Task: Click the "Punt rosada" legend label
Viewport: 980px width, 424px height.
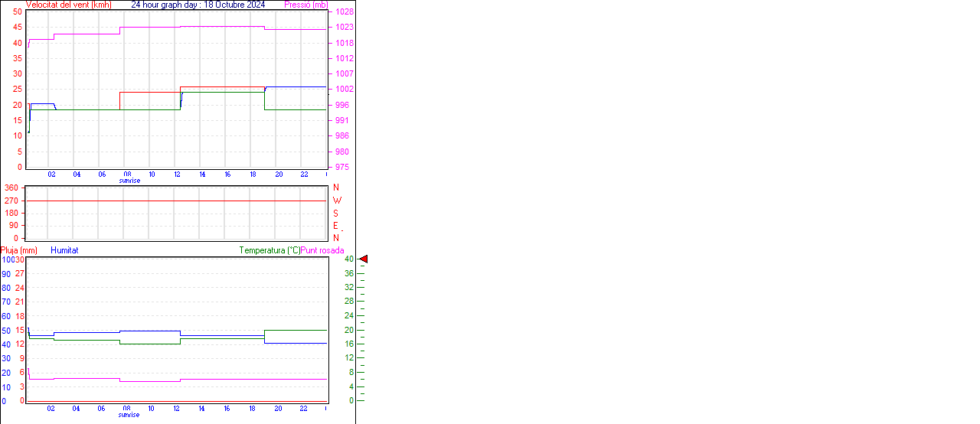Action: (322, 250)
